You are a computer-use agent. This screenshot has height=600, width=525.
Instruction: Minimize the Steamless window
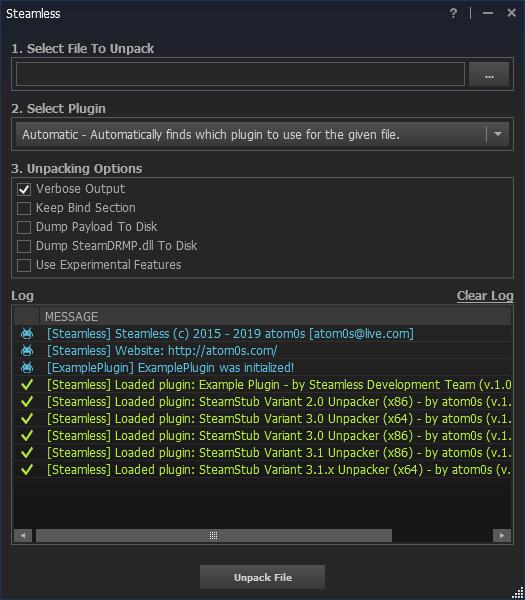click(x=488, y=13)
